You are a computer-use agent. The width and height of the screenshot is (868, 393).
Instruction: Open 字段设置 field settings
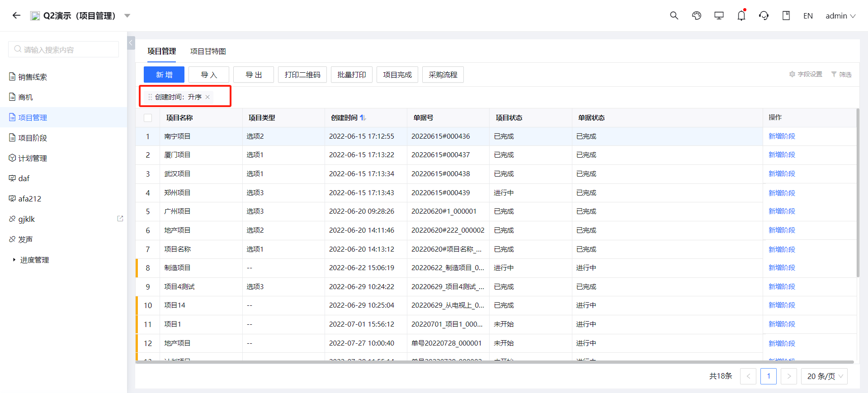tap(806, 74)
